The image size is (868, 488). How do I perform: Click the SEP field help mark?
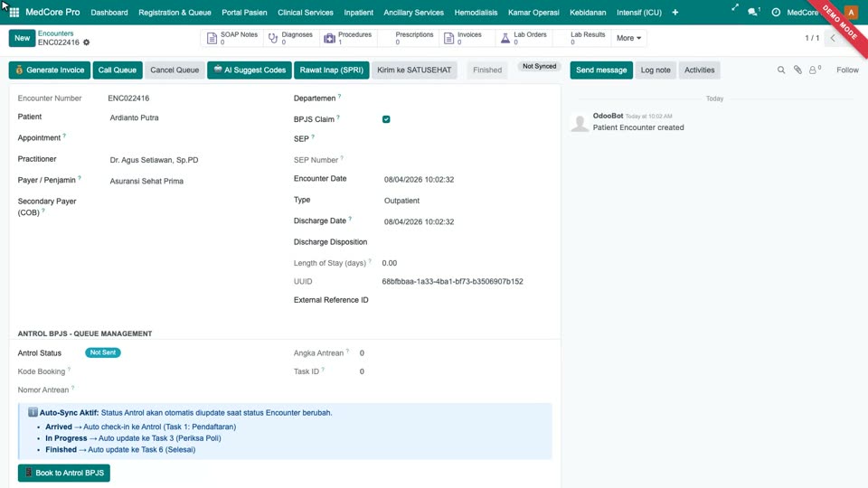coord(313,136)
